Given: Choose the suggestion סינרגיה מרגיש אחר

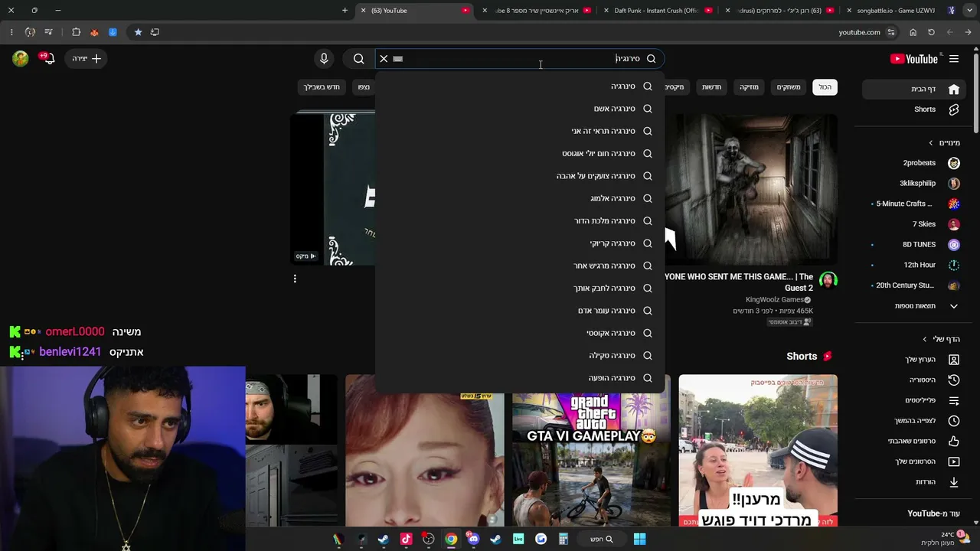Looking at the screenshot, I should click(521, 266).
